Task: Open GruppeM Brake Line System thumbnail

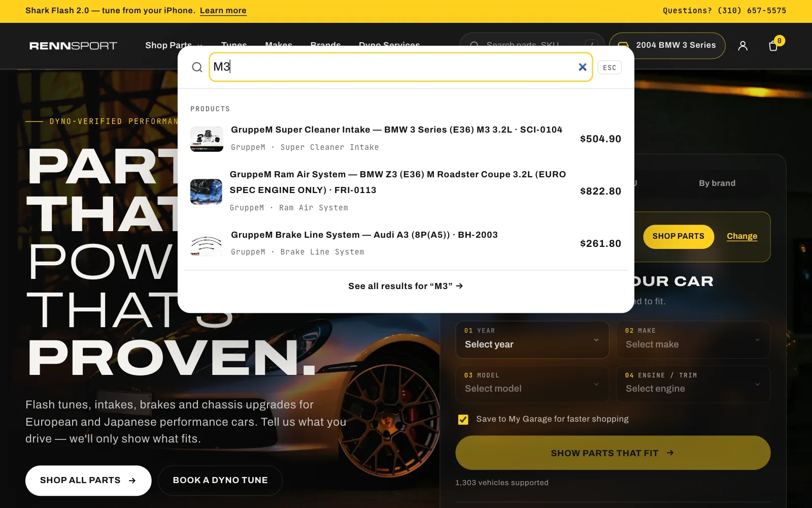Action: 207,244
